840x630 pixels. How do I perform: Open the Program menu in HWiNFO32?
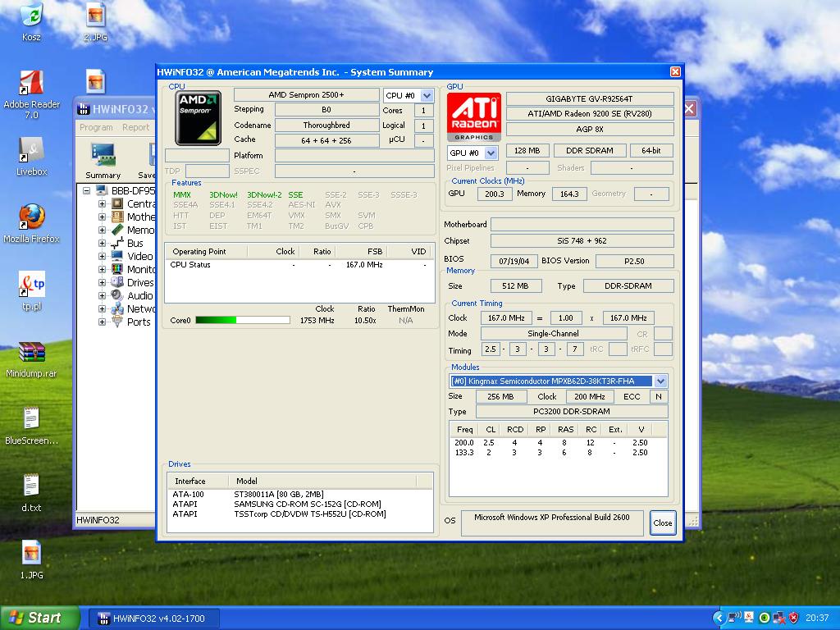(97, 127)
